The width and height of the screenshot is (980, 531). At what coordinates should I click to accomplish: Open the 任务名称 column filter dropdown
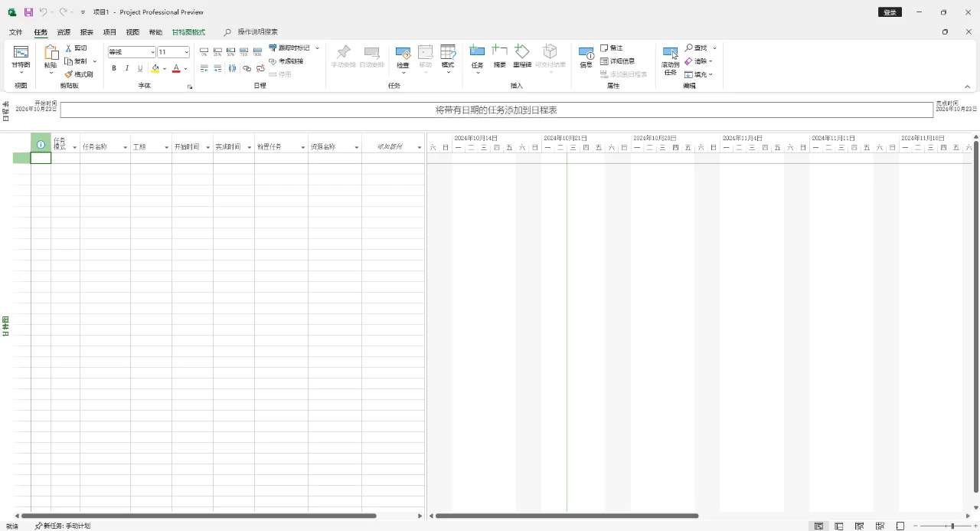tap(125, 147)
